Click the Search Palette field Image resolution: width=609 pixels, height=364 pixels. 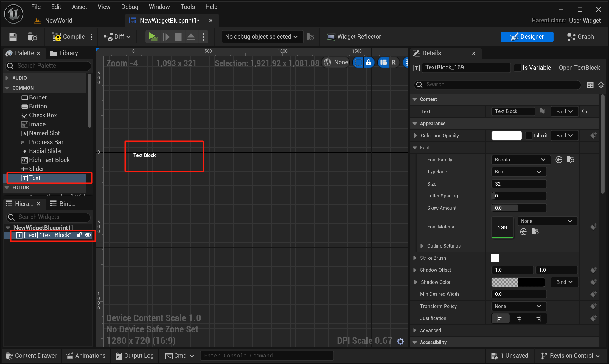click(48, 66)
